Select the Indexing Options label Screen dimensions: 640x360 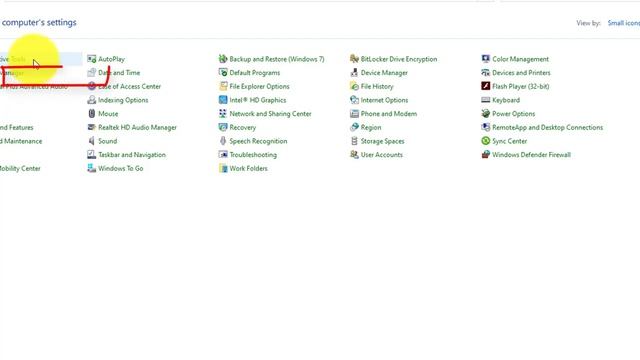point(123,100)
